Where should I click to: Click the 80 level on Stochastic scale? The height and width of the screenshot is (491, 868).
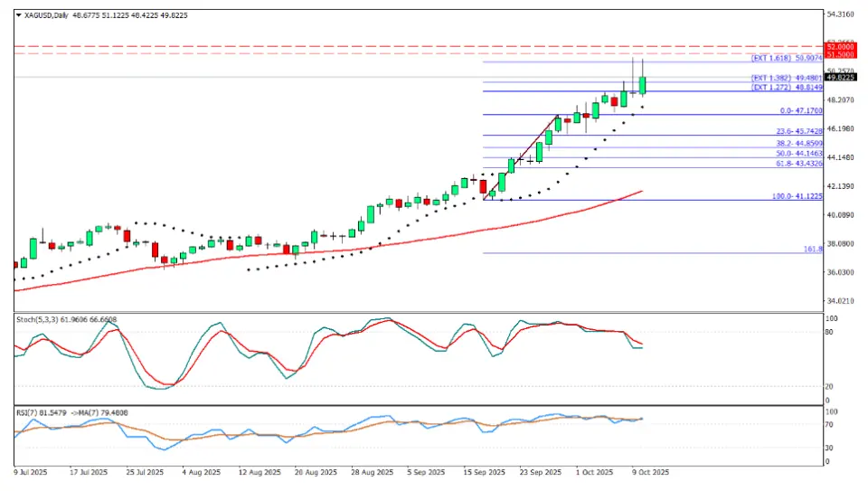(830, 333)
